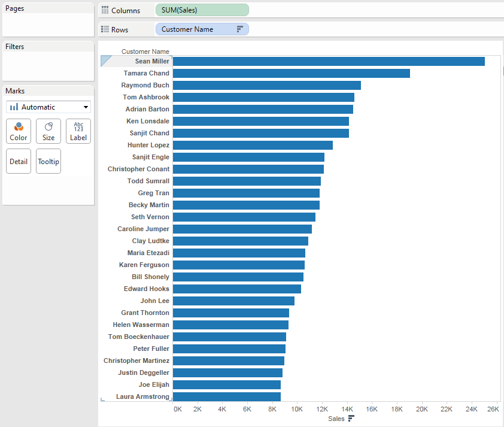Select the Sean Miller sales bar
Image resolution: width=504 pixels, height=427 pixels.
[x=328, y=61]
